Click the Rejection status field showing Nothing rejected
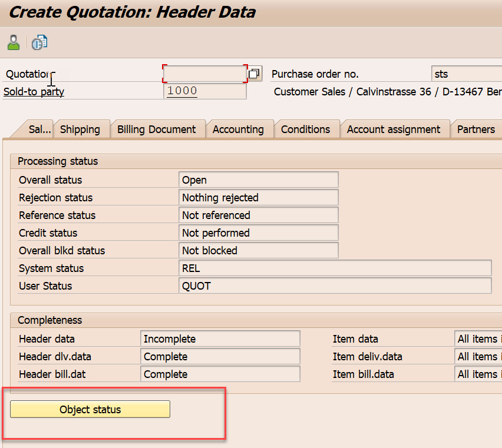 258,197
